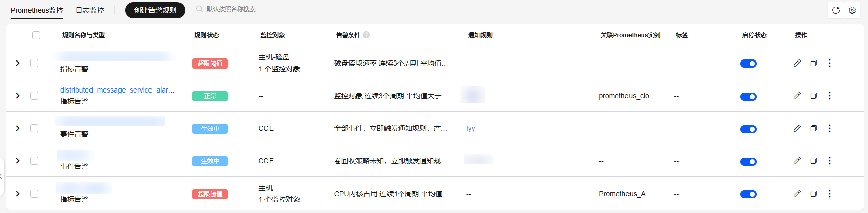
Task: Disable the 主机-磁盘 alarm rule toggle
Action: click(x=748, y=64)
